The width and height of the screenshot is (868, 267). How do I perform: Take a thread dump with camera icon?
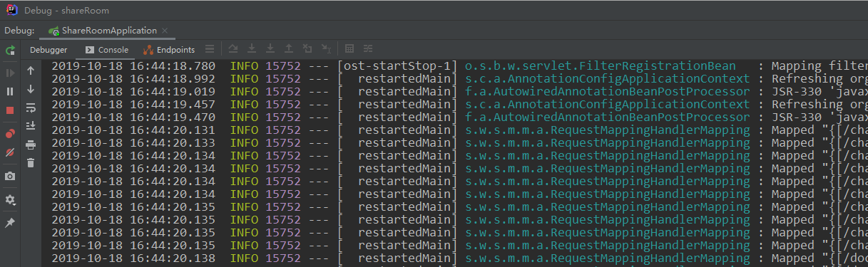pyautogui.click(x=10, y=176)
